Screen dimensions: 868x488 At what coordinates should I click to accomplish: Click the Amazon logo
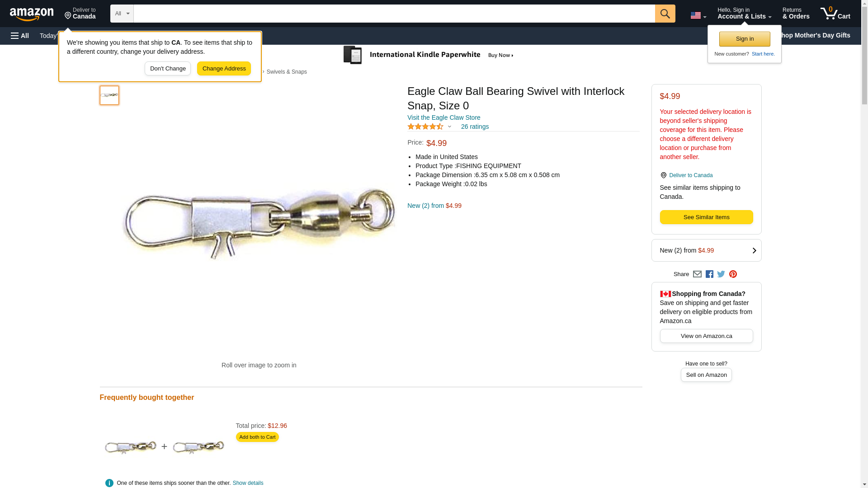[x=32, y=14]
